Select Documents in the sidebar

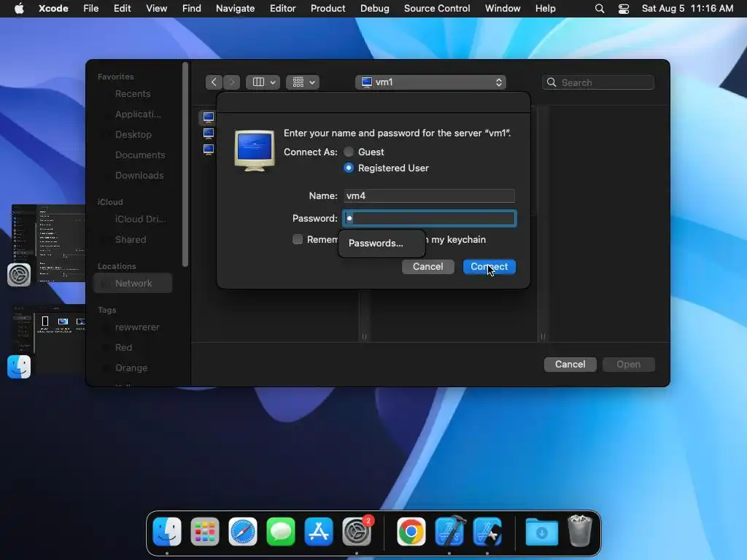(133, 155)
